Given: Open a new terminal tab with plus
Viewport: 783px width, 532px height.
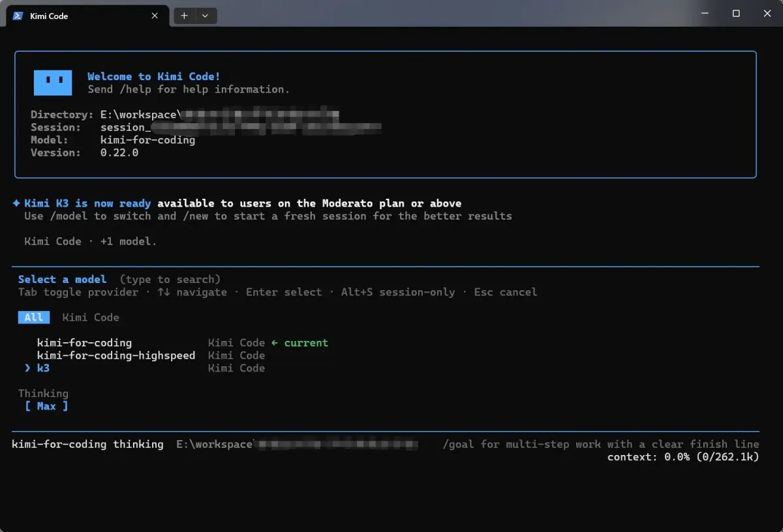Looking at the screenshot, I should (x=185, y=16).
